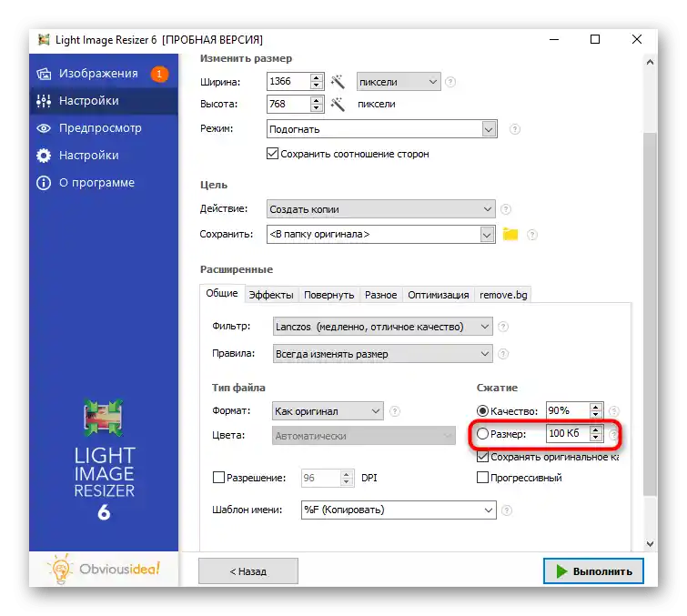Open the Настройки gear item

[104, 155]
